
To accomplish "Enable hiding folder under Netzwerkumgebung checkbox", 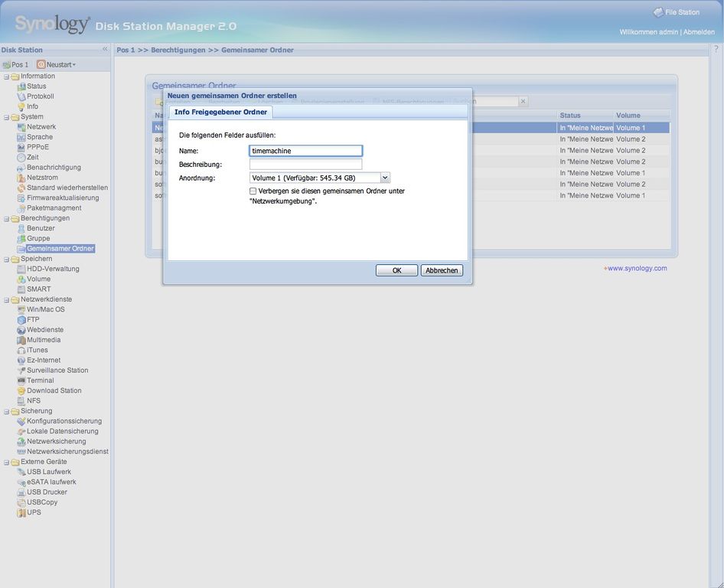I will point(253,191).
